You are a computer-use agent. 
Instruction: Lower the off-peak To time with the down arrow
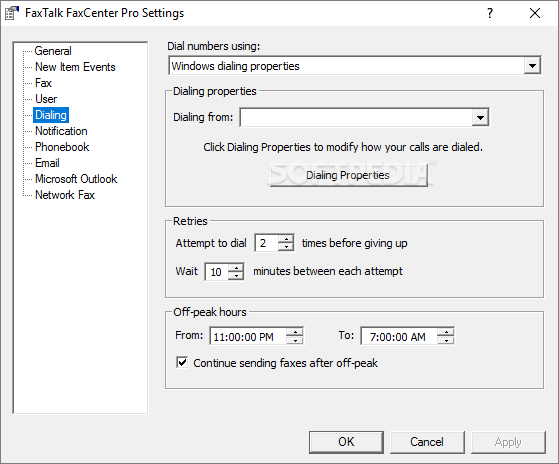[446, 340]
